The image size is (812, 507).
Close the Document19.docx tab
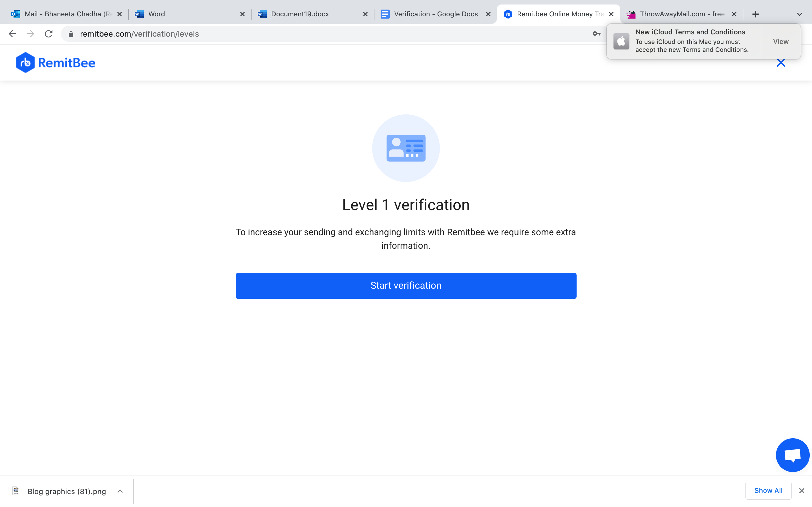365,14
